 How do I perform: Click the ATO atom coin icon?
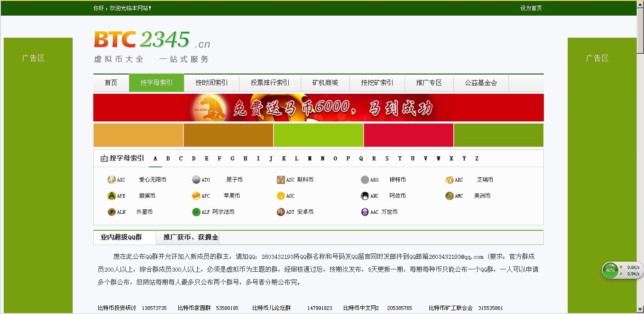(x=196, y=180)
